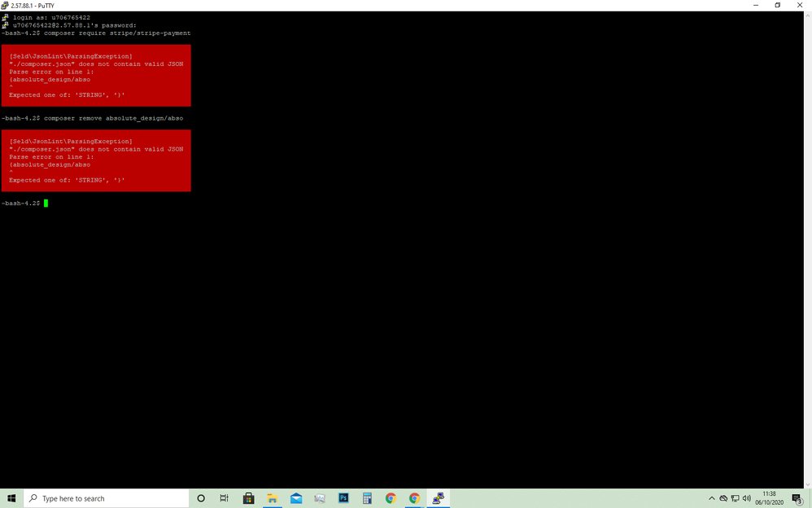Image resolution: width=812 pixels, height=508 pixels.
Task: Open the Calculator from the taskbar
Action: pos(367,498)
